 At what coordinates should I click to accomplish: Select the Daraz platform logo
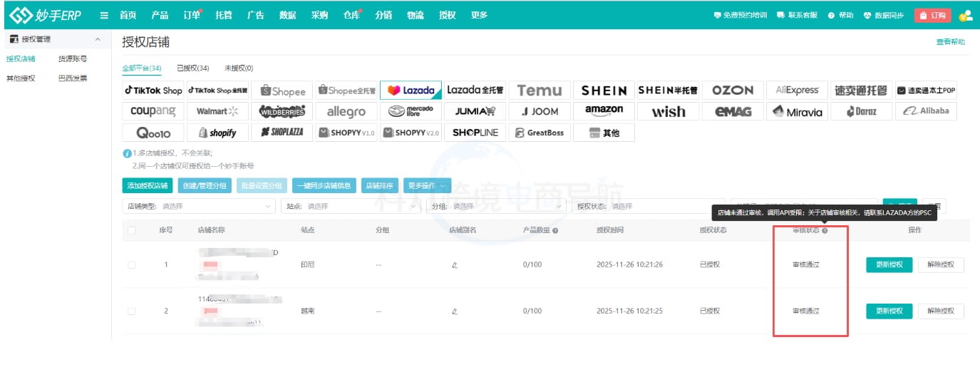(862, 111)
